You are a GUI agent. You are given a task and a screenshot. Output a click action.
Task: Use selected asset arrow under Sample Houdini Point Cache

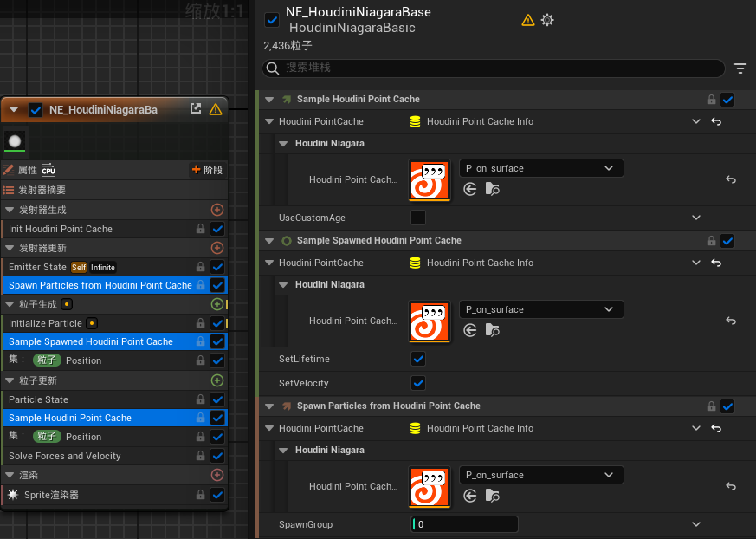[470, 189]
